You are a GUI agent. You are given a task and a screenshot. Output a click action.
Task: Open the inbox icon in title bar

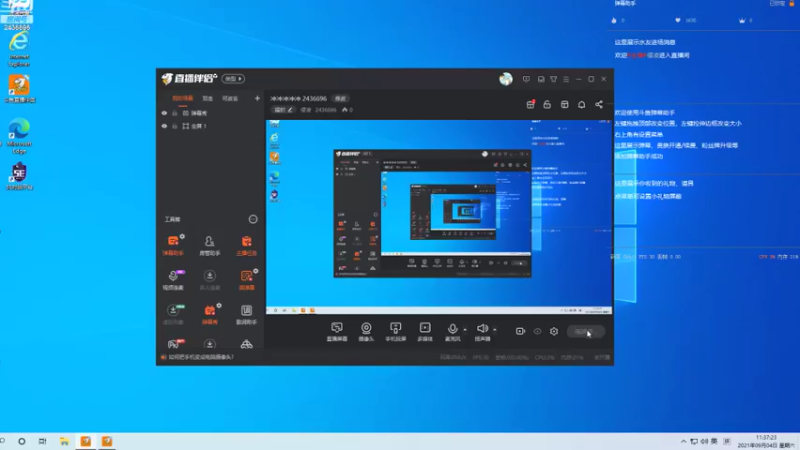coord(541,79)
